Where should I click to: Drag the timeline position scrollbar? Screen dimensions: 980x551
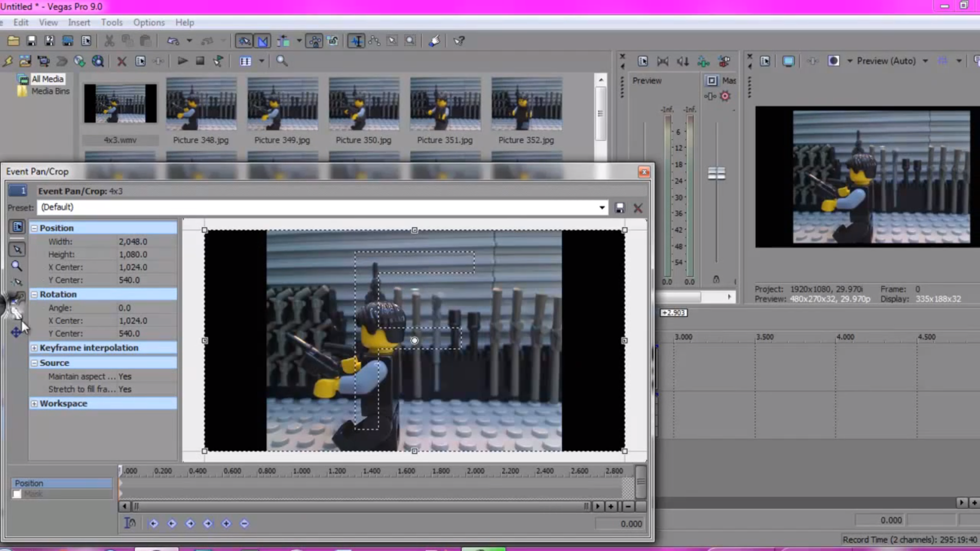135,507
